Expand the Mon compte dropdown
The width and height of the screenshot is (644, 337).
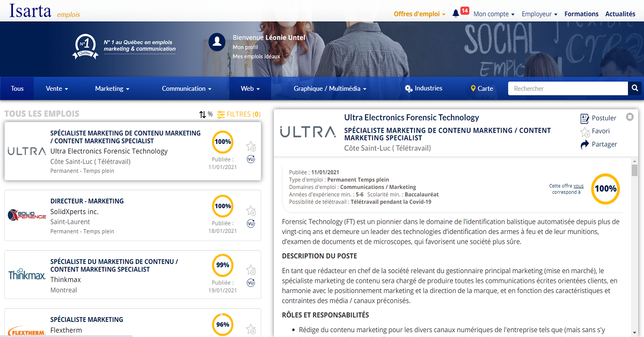494,14
